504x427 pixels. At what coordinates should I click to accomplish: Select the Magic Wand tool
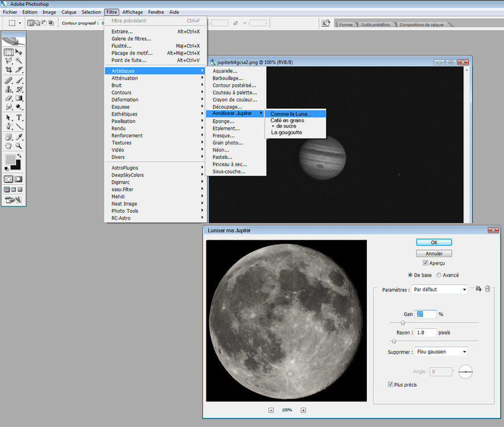coord(19,61)
